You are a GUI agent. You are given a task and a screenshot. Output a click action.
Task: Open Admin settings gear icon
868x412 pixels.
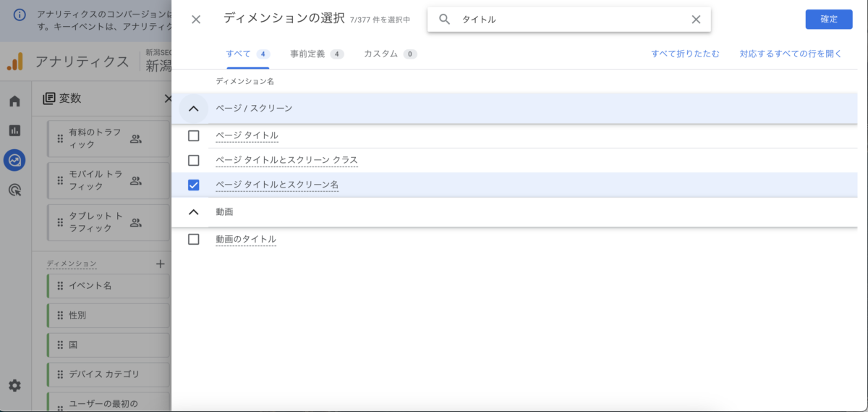click(14, 386)
